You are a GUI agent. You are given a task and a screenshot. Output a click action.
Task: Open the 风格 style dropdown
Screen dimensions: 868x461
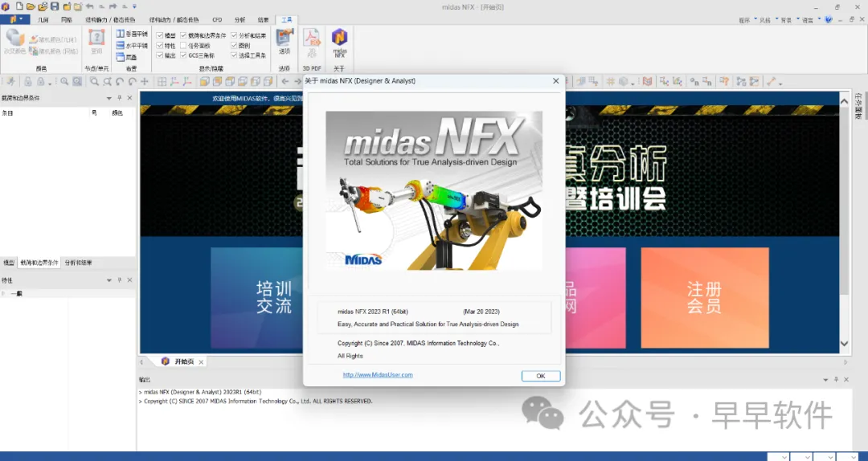coord(768,20)
